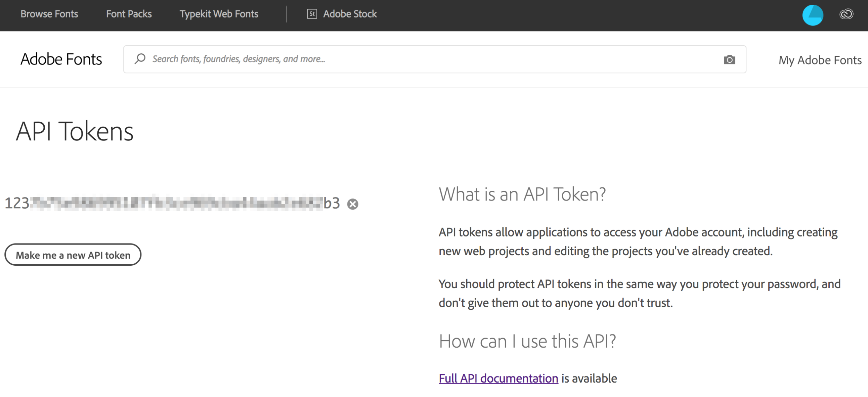Open the Font Packs menu item
This screenshot has width=868, height=397.
click(129, 14)
